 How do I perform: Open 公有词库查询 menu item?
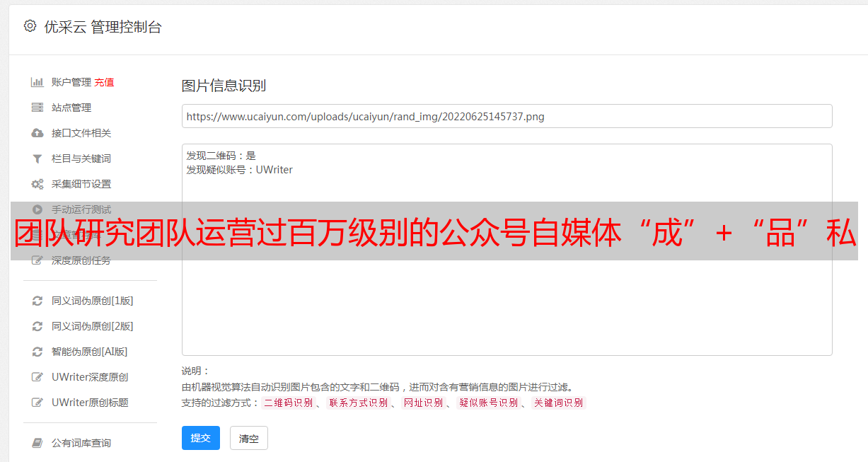(81, 443)
